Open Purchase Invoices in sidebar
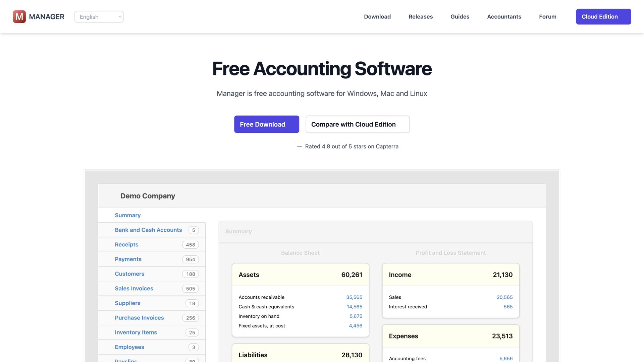Screen dimensions: 644x362 139,318
